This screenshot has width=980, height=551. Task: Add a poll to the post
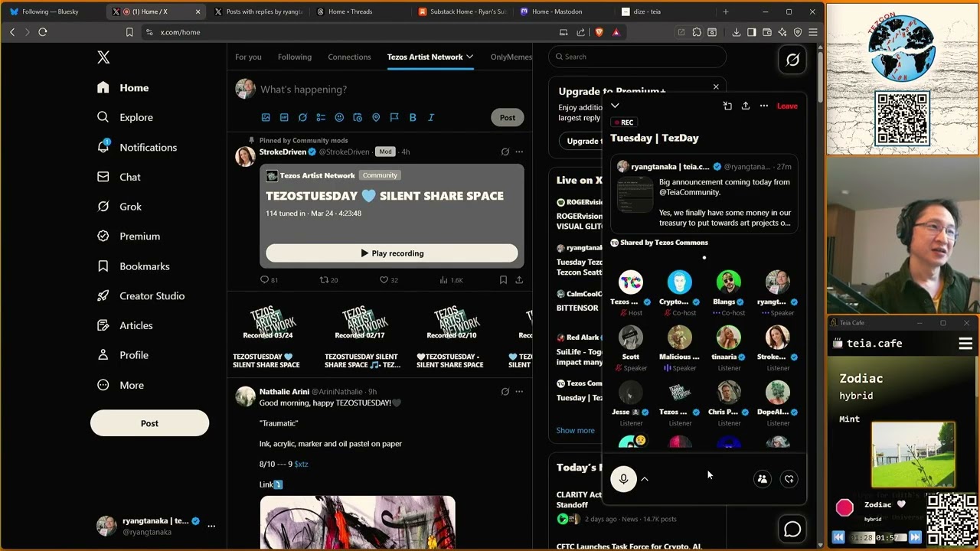321,117
